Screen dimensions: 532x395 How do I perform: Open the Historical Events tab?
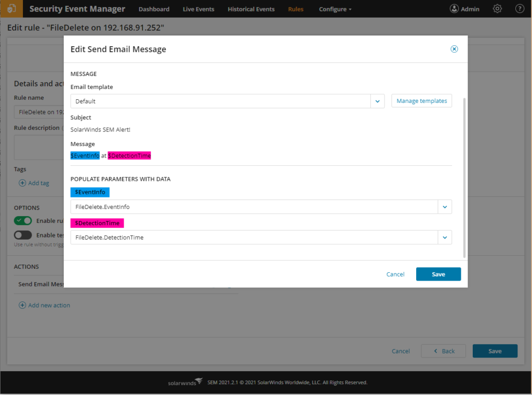pyautogui.click(x=251, y=9)
